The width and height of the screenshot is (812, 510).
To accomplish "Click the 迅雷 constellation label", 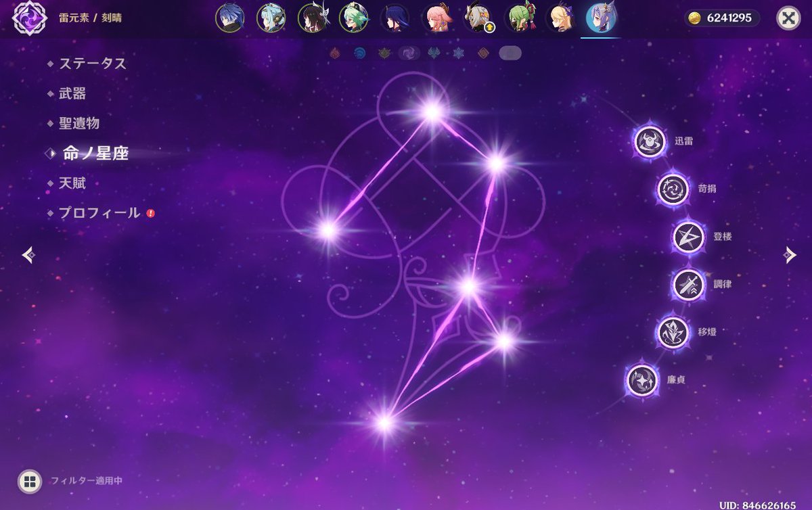I will coord(683,142).
